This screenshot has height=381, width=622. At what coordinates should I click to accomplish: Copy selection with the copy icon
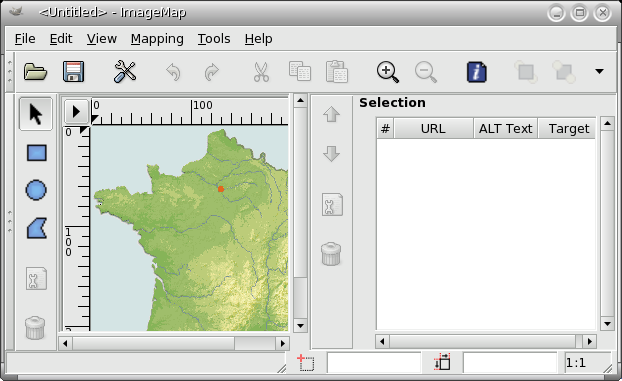(x=299, y=72)
